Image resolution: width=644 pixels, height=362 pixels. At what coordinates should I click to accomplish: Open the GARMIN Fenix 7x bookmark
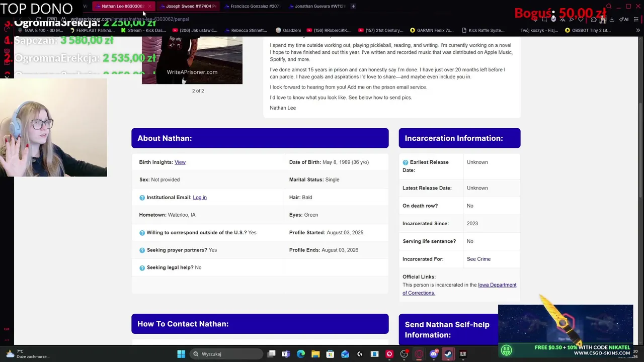[x=432, y=30]
